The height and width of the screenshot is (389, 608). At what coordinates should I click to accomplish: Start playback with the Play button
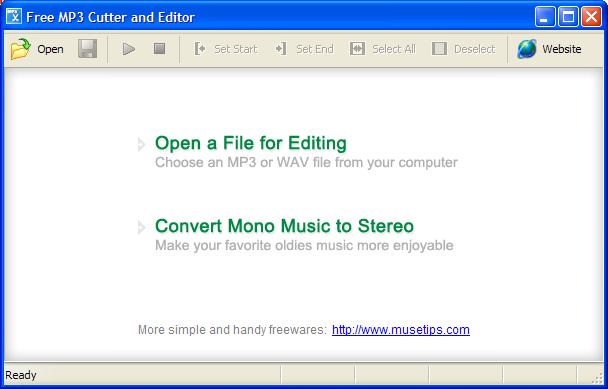[x=129, y=49]
